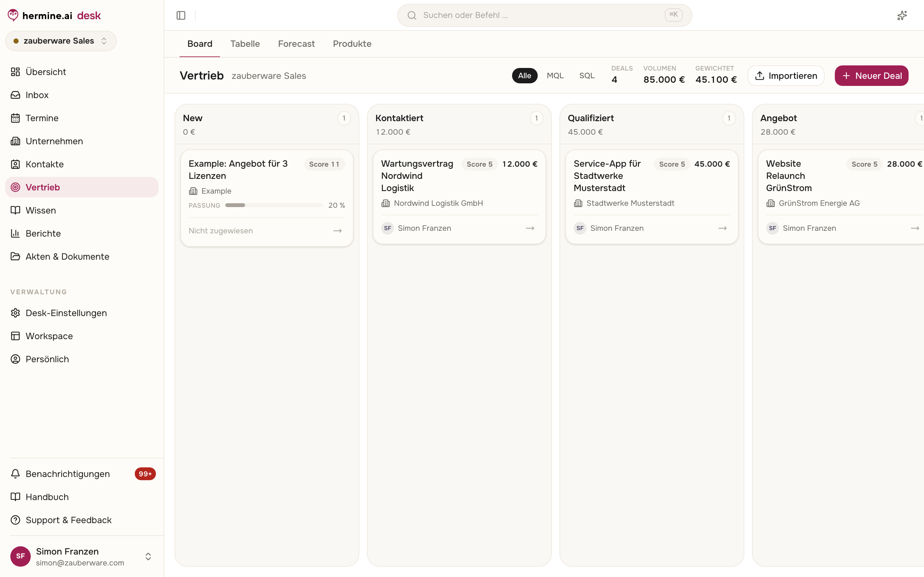Open arrow on Example Angebot card
Screen dimensions: 924x577
pos(338,231)
